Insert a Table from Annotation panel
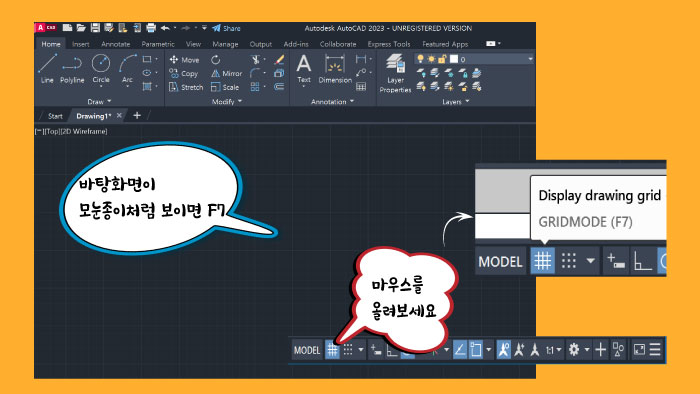Image resolution: width=700 pixels, height=394 pixels. (x=361, y=87)
